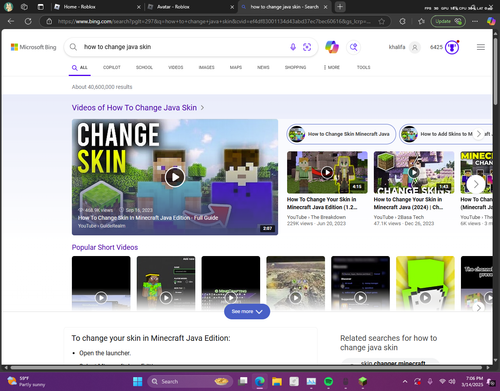Reload the page with the refresh icon
This screenshot has width=500, height=391.
(x=28, y=21)
